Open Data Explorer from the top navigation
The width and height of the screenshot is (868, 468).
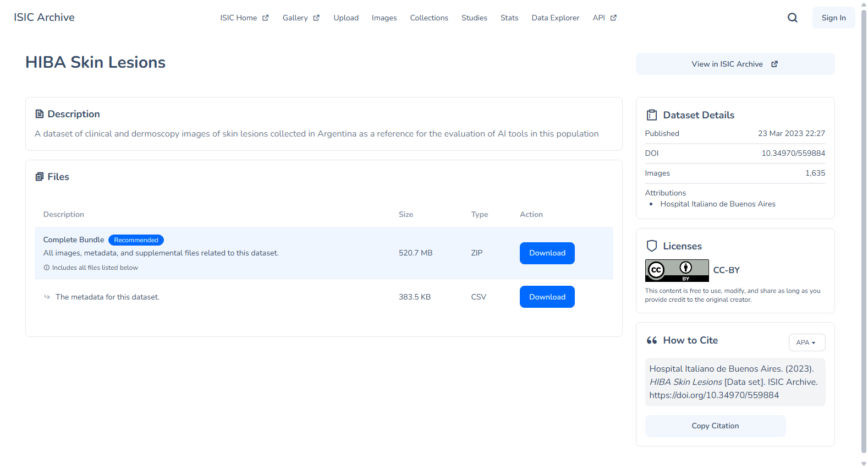556,18
